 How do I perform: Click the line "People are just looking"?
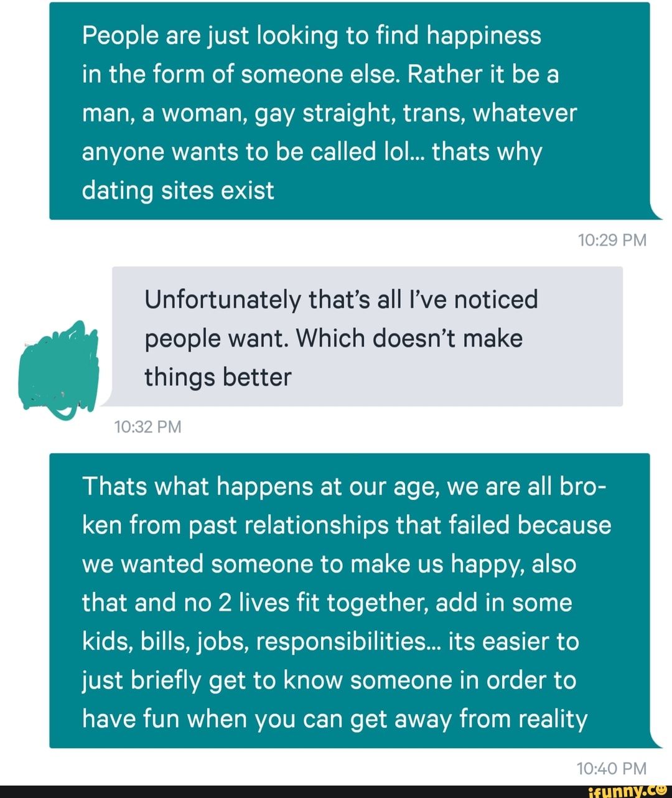point(311,36)
